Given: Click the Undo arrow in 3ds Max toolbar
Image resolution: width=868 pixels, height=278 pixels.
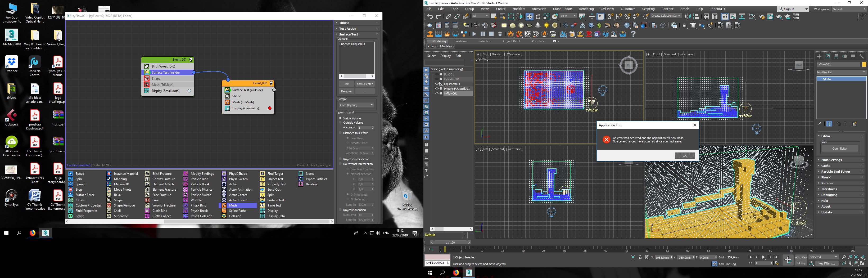Looking at the screenshot, I should click(430, 16).
